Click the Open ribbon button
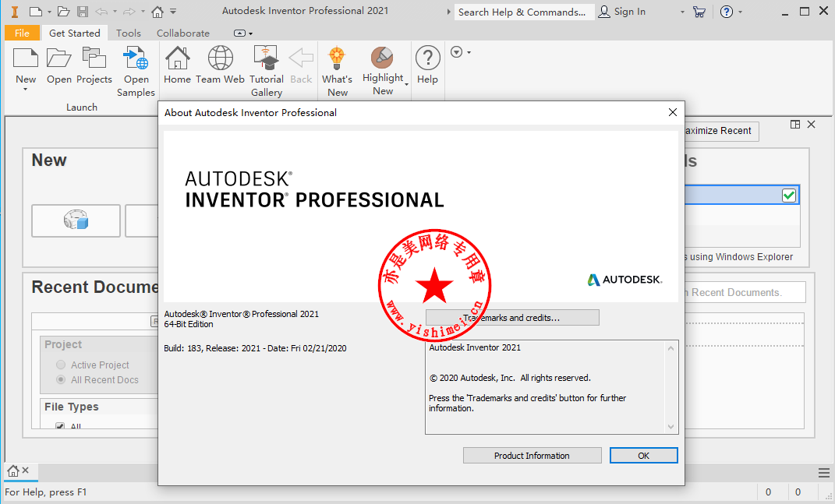The width and height of the screenshot is (835, 504). [x=58, y=65]
